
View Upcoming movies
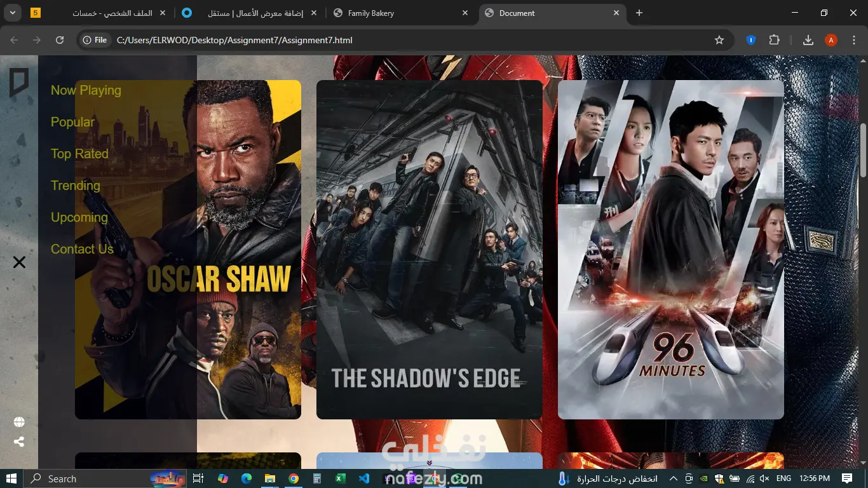coord(79,217)
